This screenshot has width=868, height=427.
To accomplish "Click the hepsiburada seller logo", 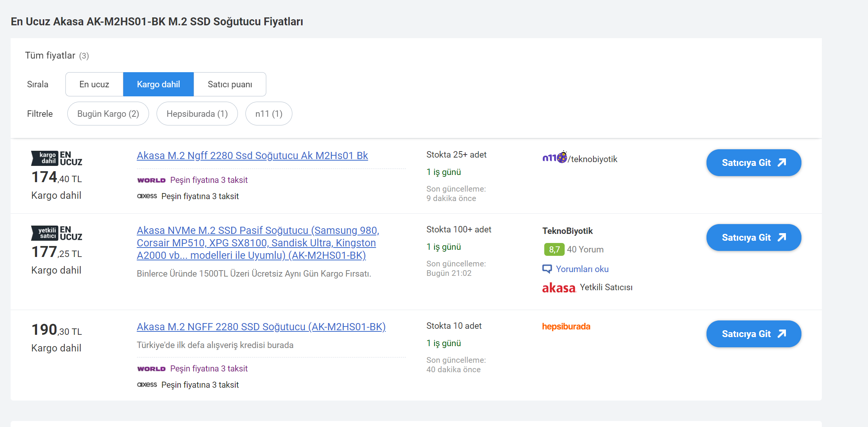I will coord(566,326).
